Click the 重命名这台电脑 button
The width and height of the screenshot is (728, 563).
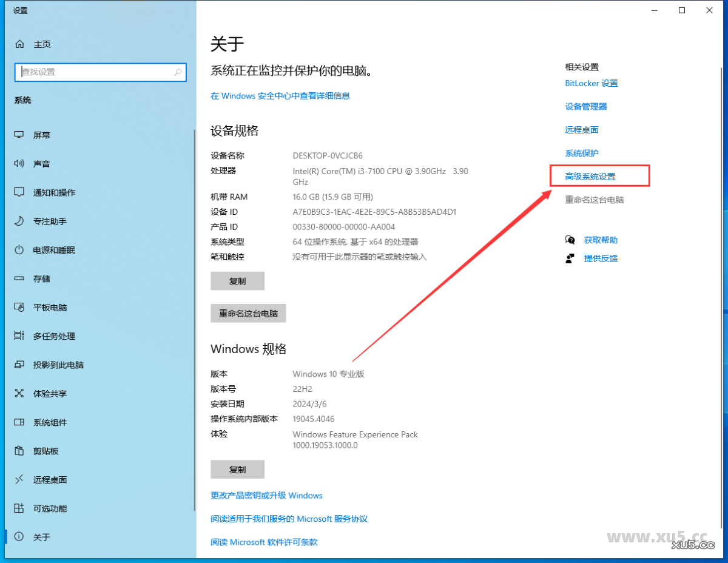[x=248, y=313]
